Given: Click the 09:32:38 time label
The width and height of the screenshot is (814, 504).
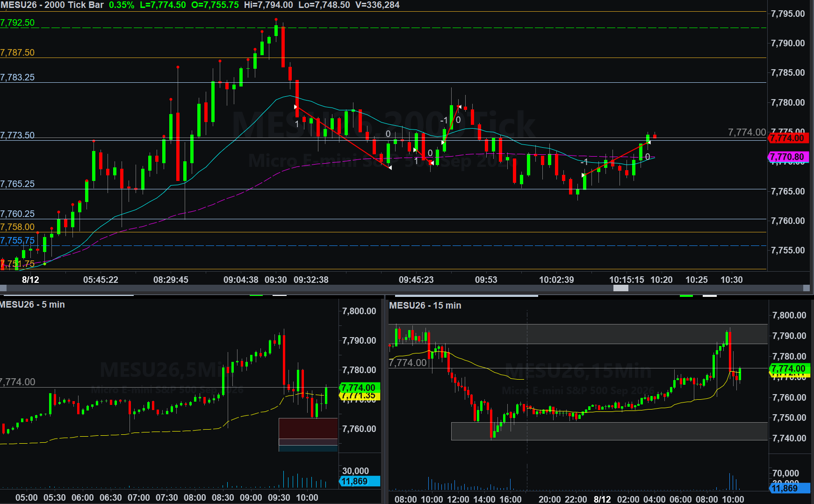Looking at the screenshot, I should pos(311,280).
